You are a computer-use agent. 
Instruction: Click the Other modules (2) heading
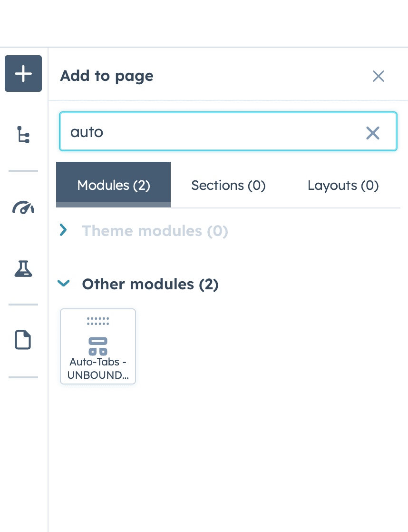[150, 284]
